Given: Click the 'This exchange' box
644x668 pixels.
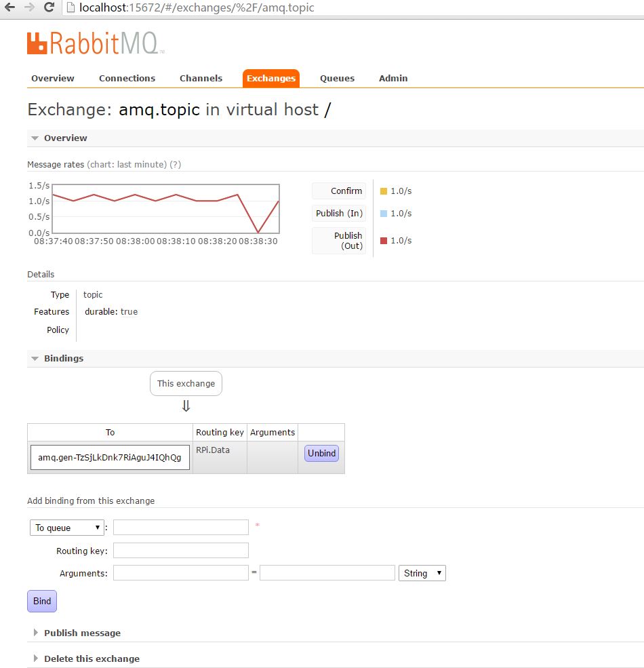Looking at the screenshot, I should pos(186,383).
